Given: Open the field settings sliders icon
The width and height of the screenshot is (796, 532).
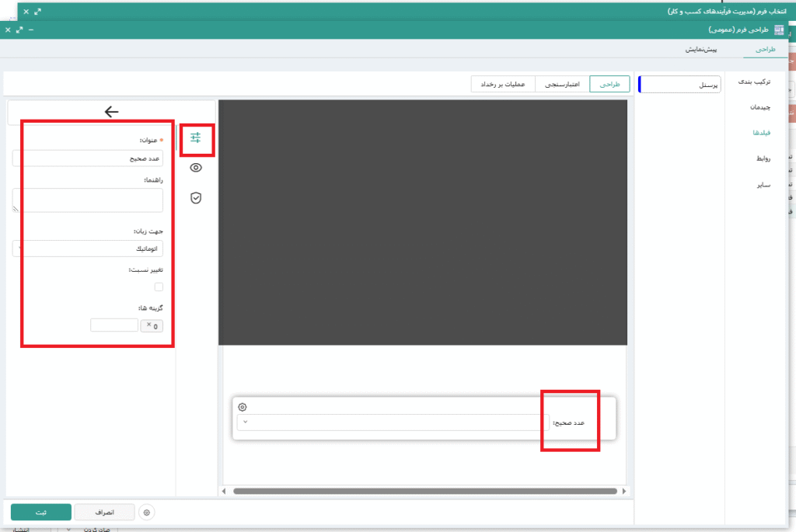Looking at the screenshot, I should [195, 137].
